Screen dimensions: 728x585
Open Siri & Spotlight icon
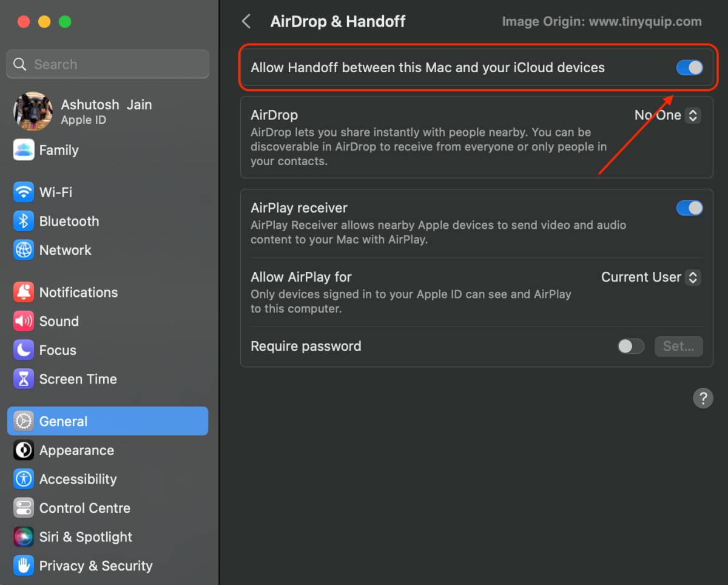point(24,537)
